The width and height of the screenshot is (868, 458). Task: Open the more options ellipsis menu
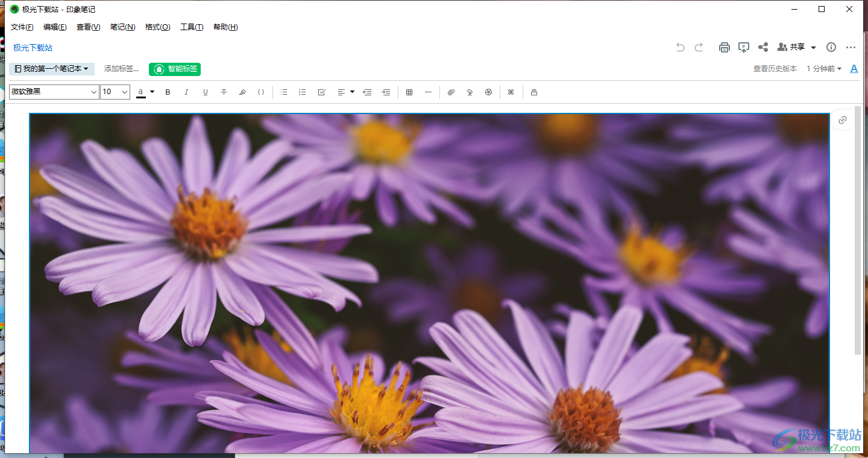[851, 47]
